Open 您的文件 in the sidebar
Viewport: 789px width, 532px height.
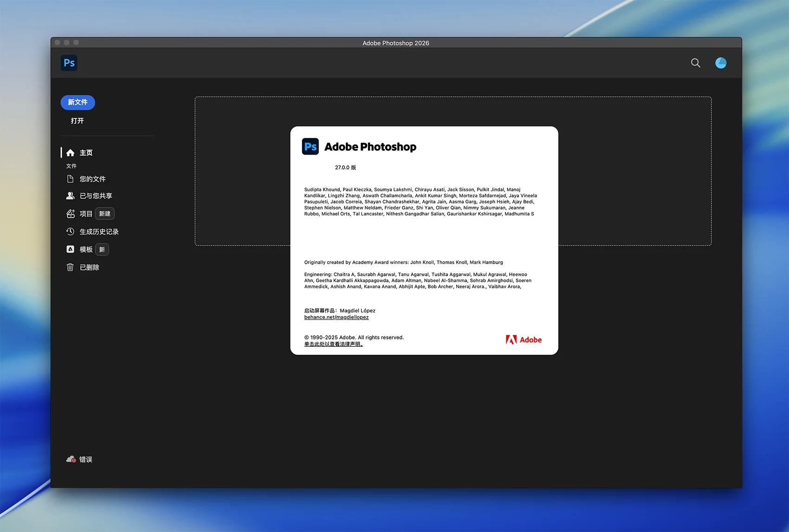92,179
